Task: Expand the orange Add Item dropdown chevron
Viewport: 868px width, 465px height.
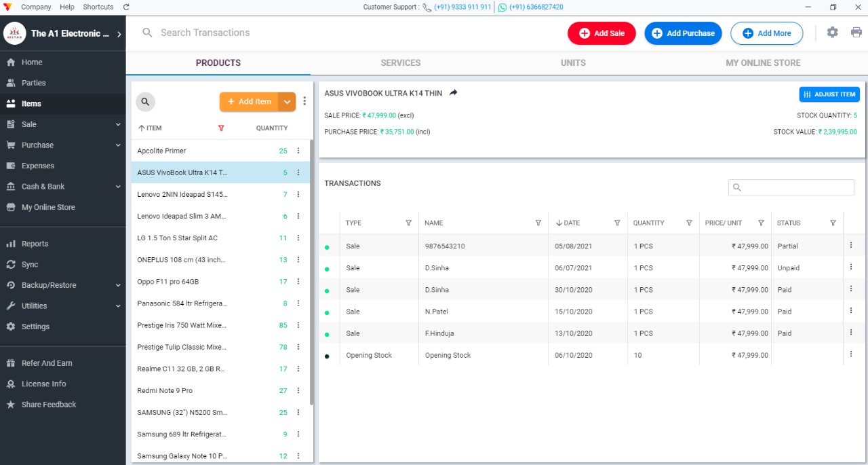Action: tap(288, 101)
